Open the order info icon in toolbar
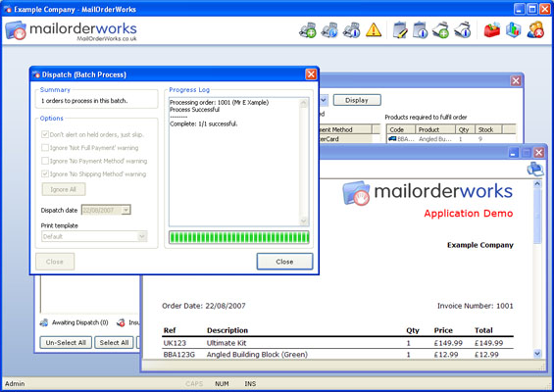 point(352,30)
